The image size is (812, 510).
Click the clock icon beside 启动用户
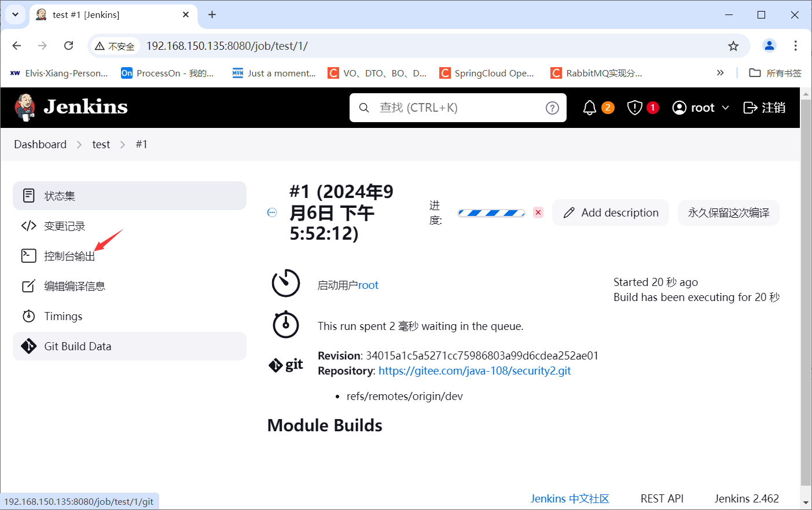pos(286,283)
